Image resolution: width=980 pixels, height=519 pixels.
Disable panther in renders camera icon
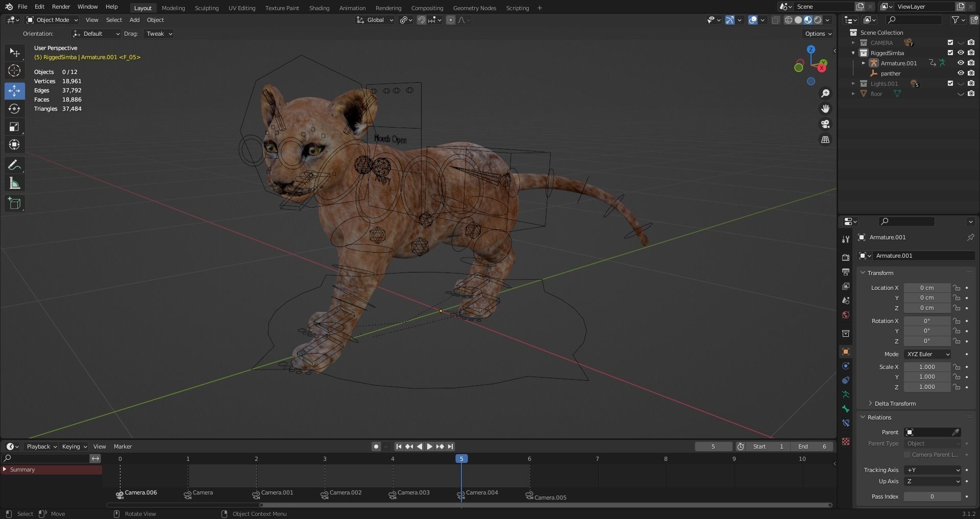pos(971,73)
